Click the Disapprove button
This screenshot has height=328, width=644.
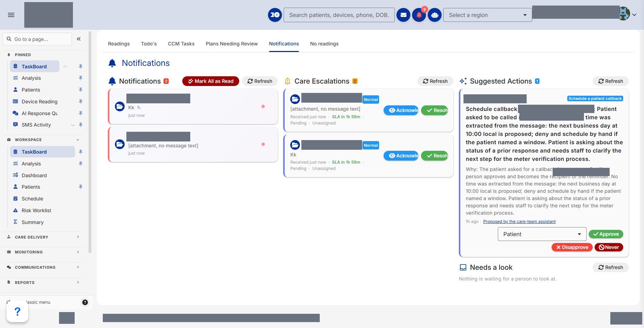[572, 247]
